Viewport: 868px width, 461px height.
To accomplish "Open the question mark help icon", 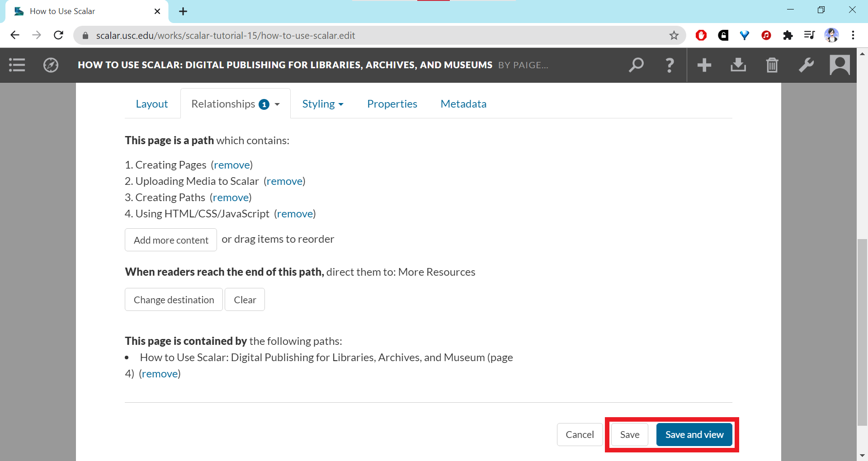I will 670,65.
